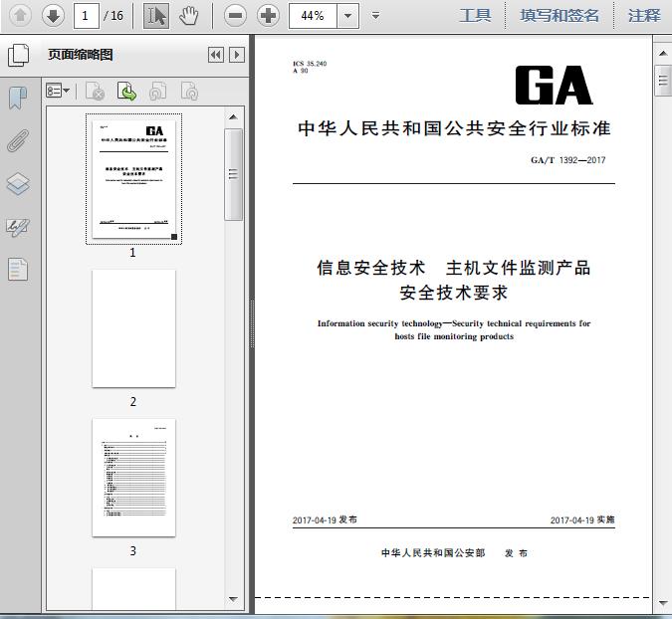Image resolution: width=672 pixels, height=619 pixels.
Task: Click the 44% zoom level field
Action: tap(313, 16)
